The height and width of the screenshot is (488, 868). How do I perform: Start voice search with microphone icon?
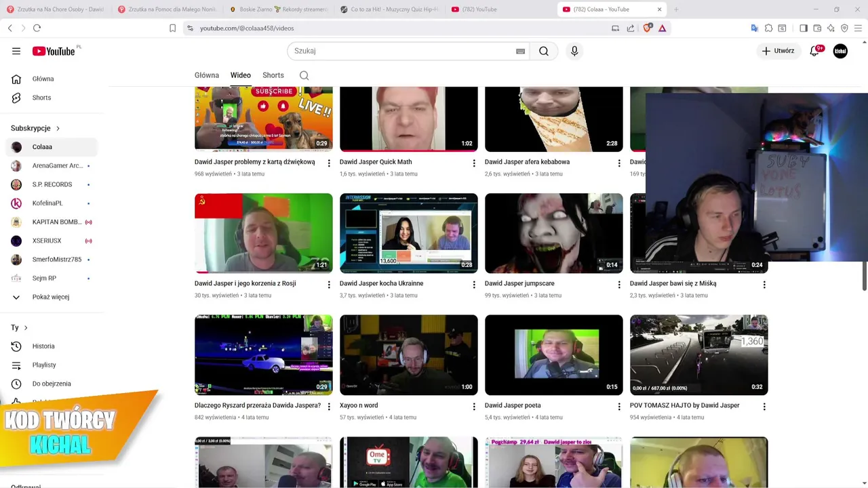pyautogui.click(x=574, y=51)
